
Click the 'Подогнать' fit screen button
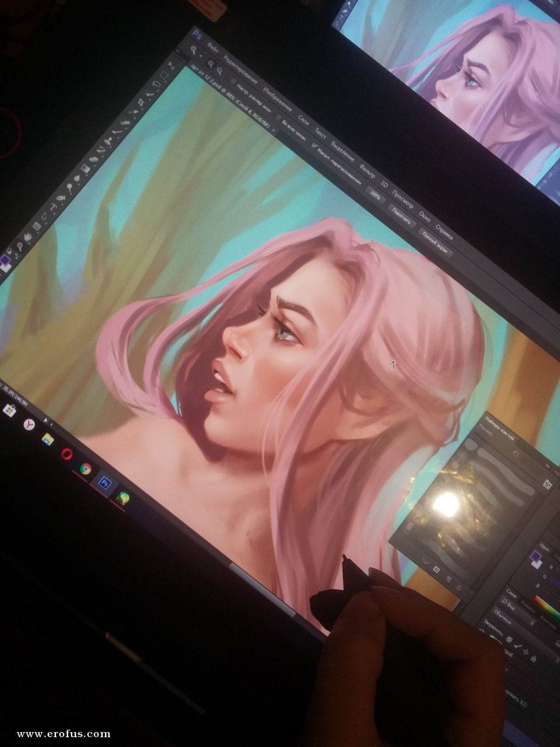click(401, 217)
